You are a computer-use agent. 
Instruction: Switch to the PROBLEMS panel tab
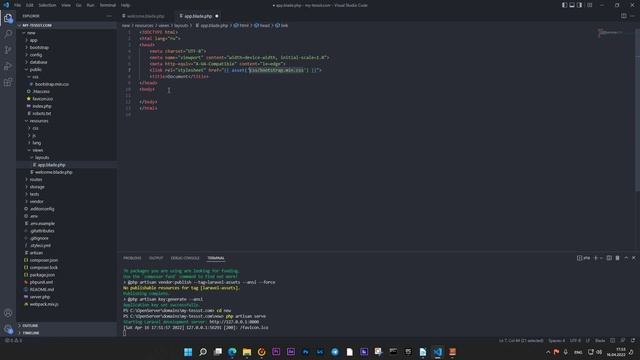[x=132, y=258]
